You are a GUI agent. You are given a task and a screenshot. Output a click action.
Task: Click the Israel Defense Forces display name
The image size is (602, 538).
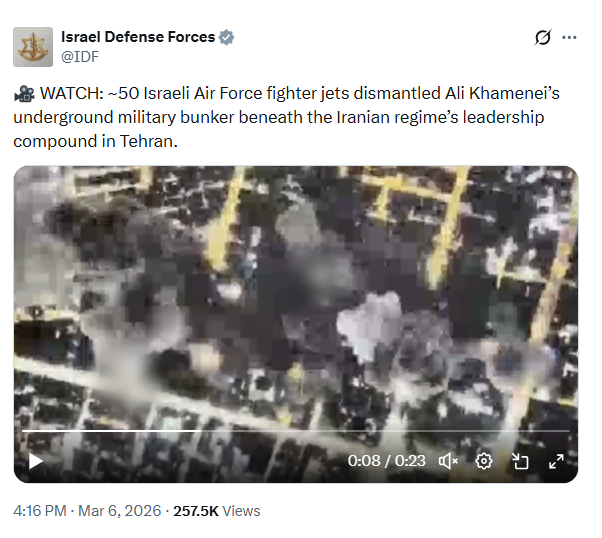pyautogui.click(x=138, y=37)
